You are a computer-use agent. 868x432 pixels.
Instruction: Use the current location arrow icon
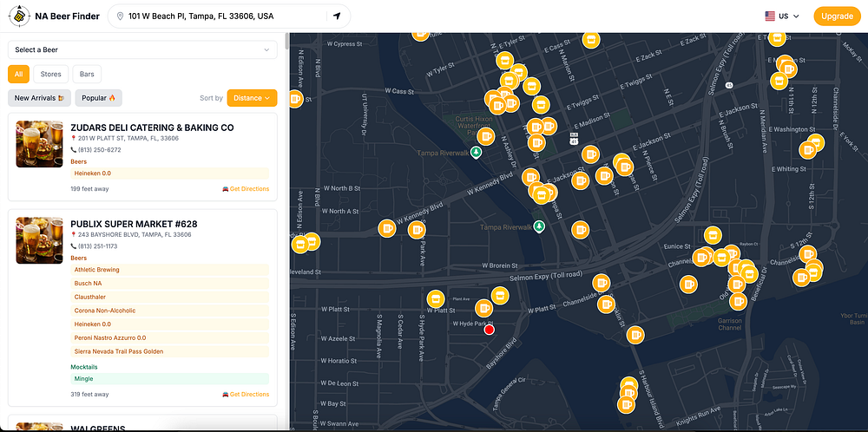click(337, 16)
